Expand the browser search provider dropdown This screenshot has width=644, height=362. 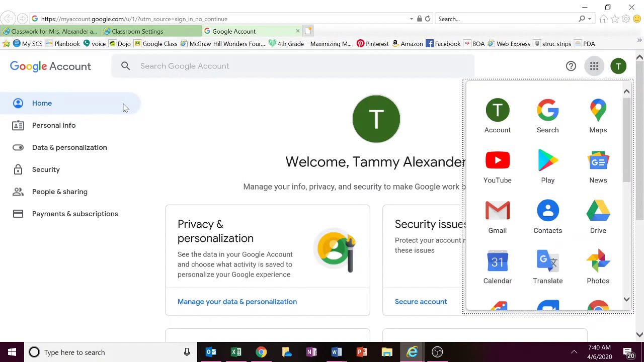(590, 19)
